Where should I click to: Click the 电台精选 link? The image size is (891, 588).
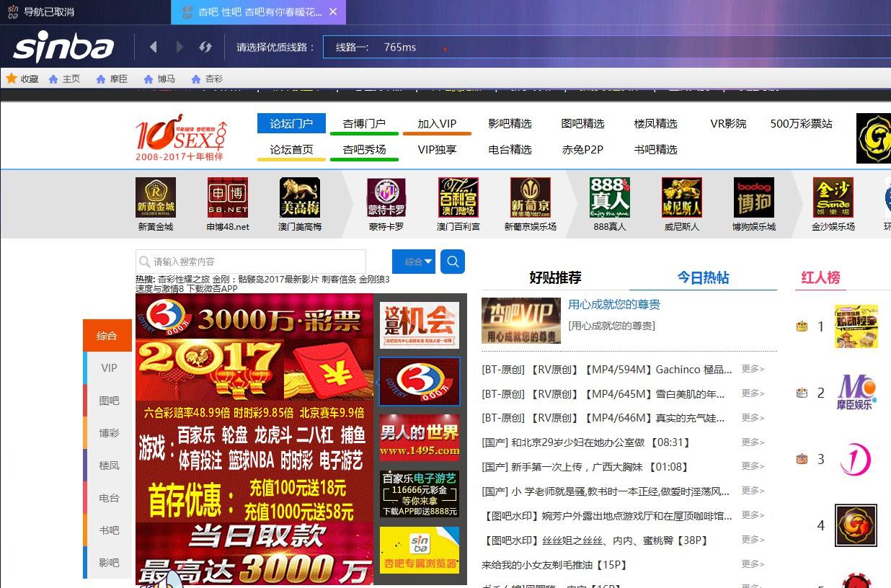pos(510,149)
